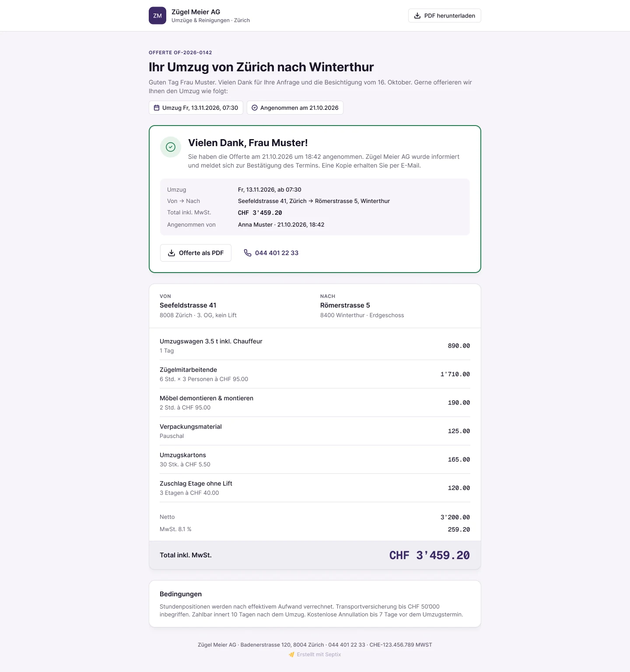Viewport: 630px width, 672px height.
Task: Call 044 401 22 33 link
Action: pos(271,253)
